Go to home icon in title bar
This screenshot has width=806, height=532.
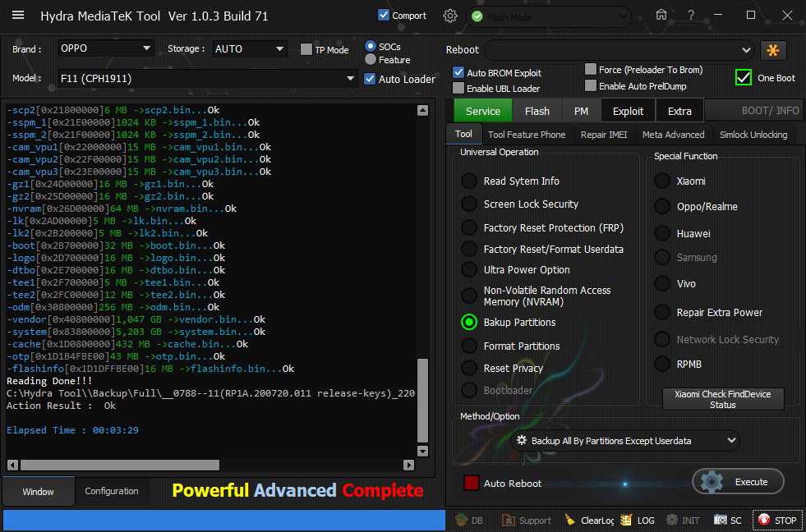(661, 15)
